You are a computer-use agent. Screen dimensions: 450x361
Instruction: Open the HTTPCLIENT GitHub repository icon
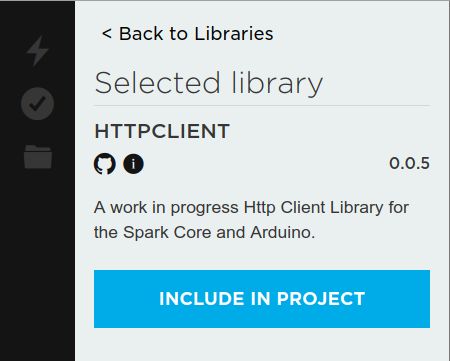coord(105,164)
